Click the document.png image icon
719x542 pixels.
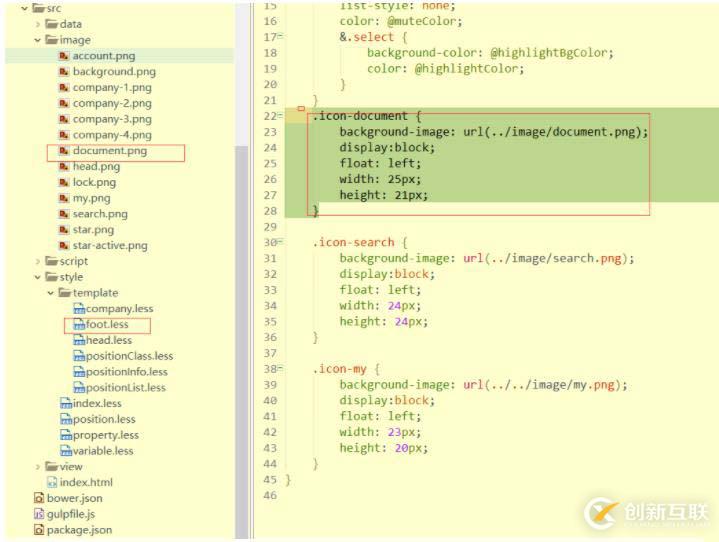pyautogui.click(x=64, y=151)
